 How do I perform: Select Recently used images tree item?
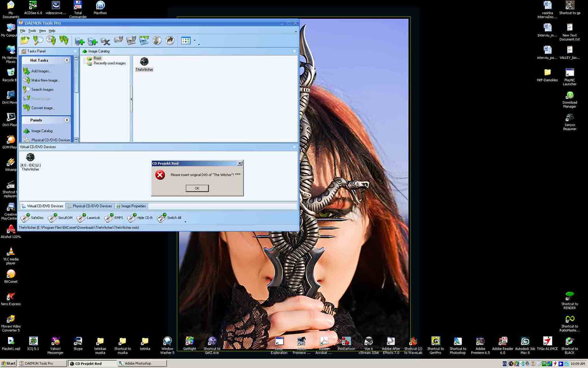pyautogui.click(x=110, y=63)
